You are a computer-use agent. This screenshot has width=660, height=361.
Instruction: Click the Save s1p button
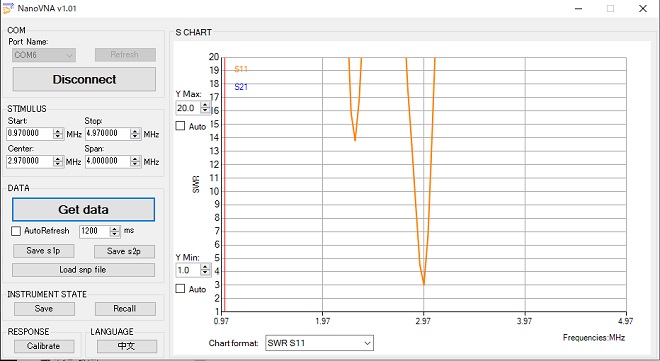tap(44, 251)
